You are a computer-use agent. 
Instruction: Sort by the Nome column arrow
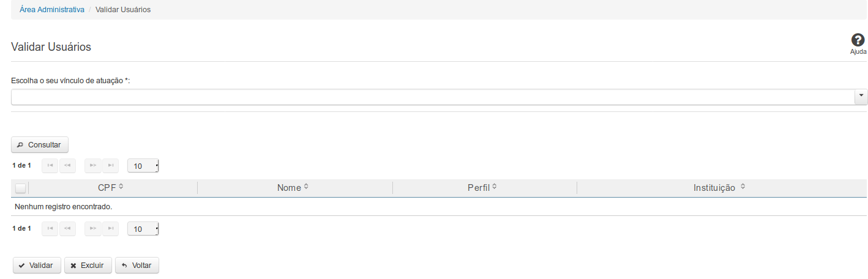coord(306,187)
